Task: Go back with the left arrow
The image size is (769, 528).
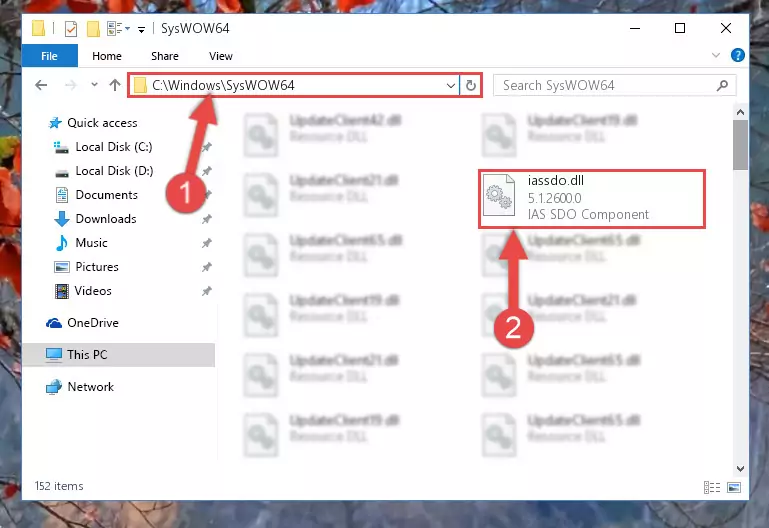Action: coord(41,85)
